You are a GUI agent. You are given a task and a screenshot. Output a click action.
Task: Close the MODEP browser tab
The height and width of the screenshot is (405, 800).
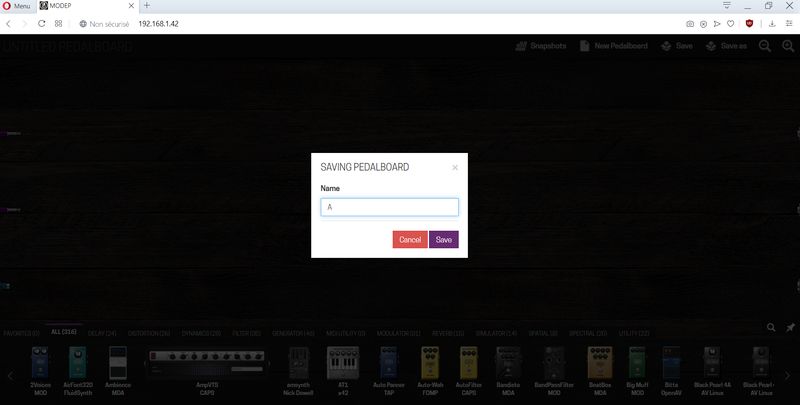point(131,6)
